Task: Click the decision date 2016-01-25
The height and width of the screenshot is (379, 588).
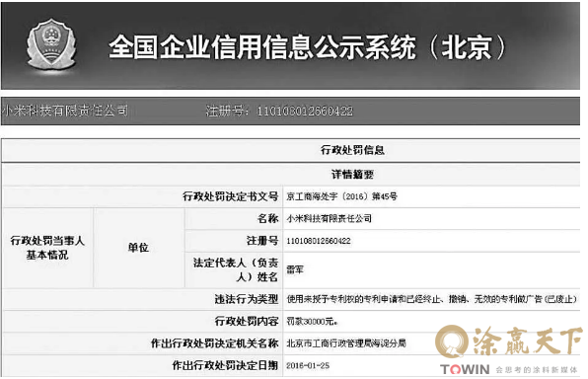Action: 308,365
